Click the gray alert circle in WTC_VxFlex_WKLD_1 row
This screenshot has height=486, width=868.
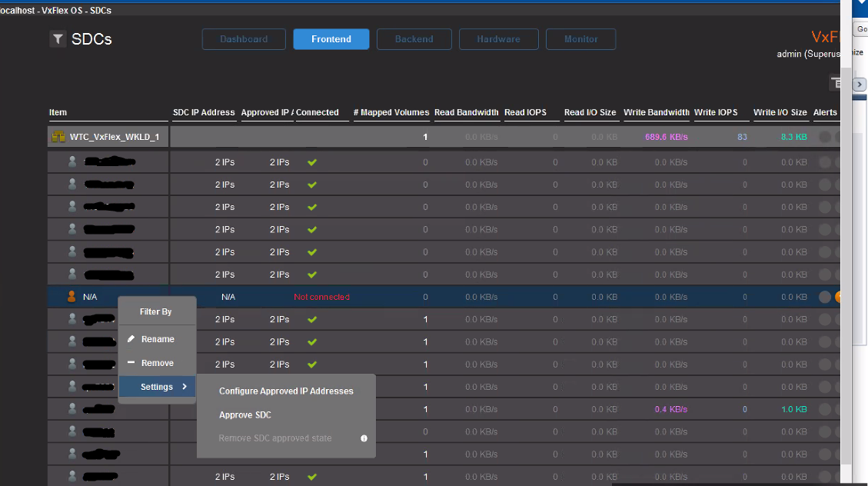tap(824, 137)
